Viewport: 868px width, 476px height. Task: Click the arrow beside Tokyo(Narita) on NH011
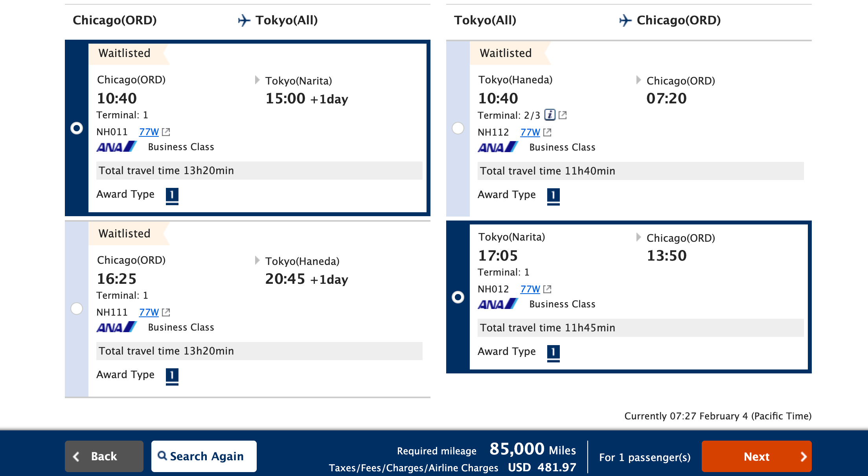pos(256,80)
